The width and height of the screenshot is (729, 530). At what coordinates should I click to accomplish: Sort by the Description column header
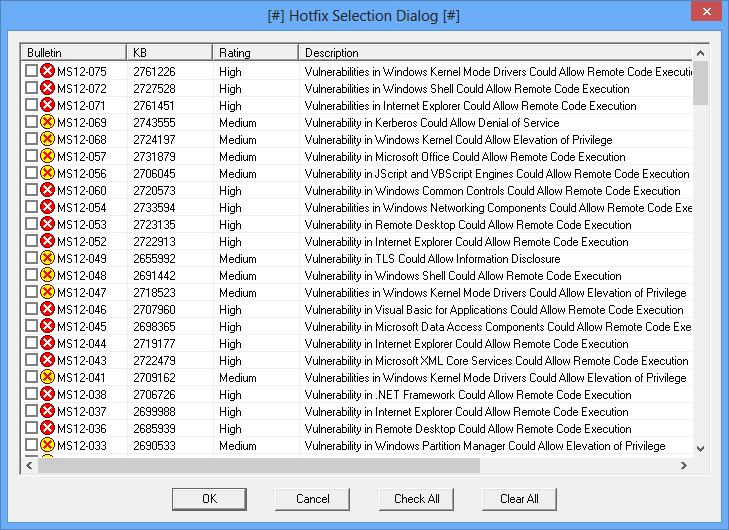495,53
